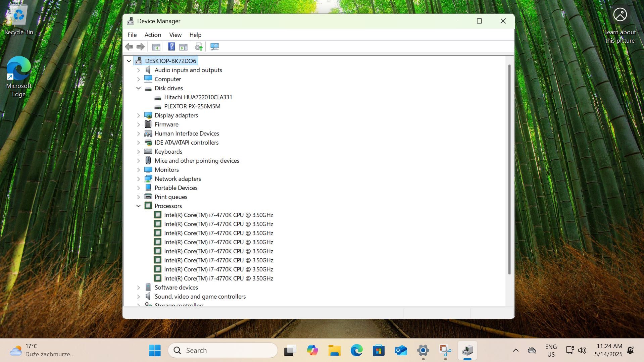
Task: Click the taskbar Search box
Action: (223, 351)
